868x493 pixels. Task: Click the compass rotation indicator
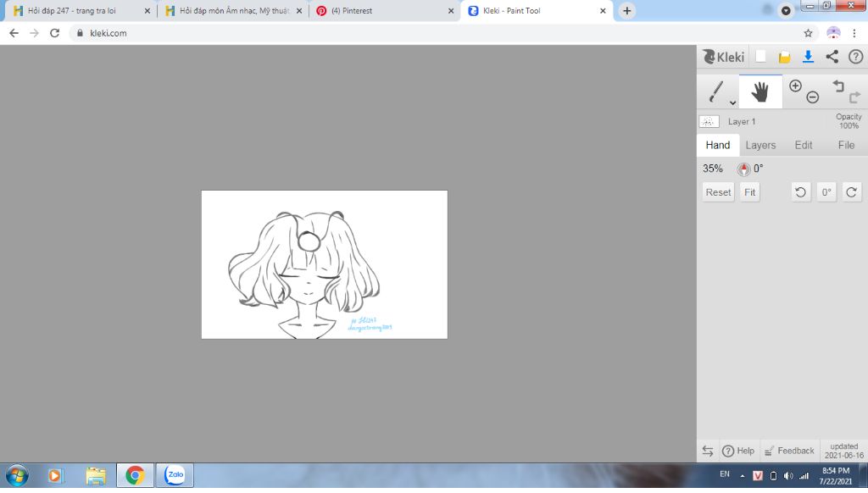pos(743,169)
